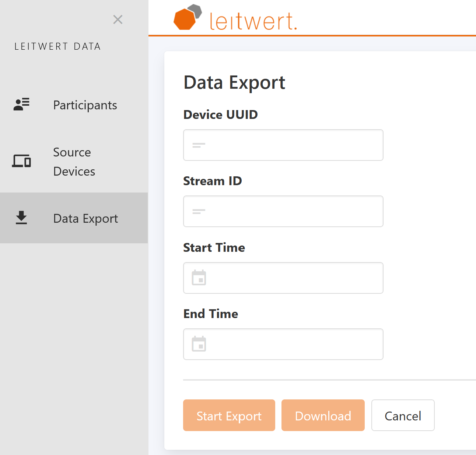
Task: Select the Start Time input field
Action: (283, 278)
